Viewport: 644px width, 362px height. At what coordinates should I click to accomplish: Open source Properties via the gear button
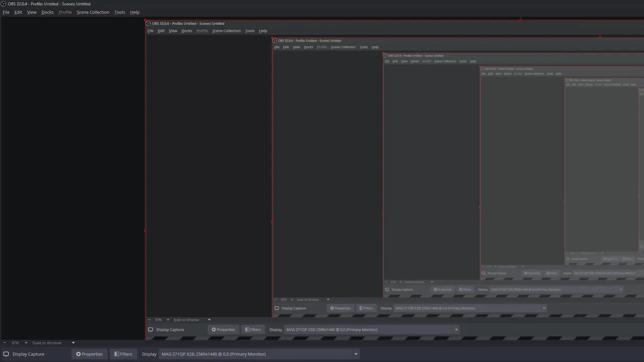[x=89, y=354]
